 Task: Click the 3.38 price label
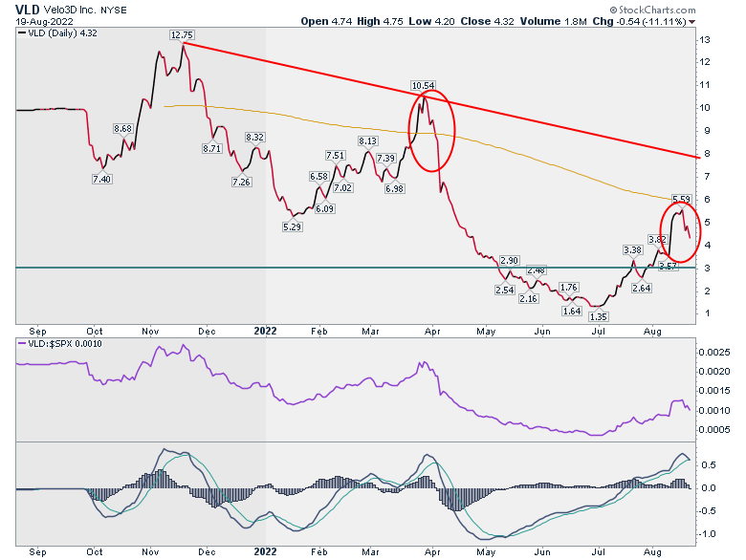[x=633, y=250]
